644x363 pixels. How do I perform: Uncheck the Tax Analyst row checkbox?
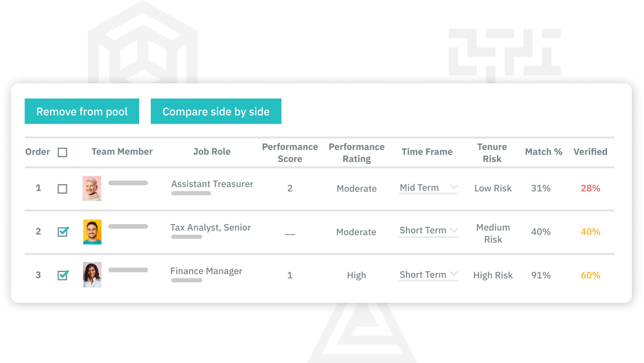(x=63, y=232)
